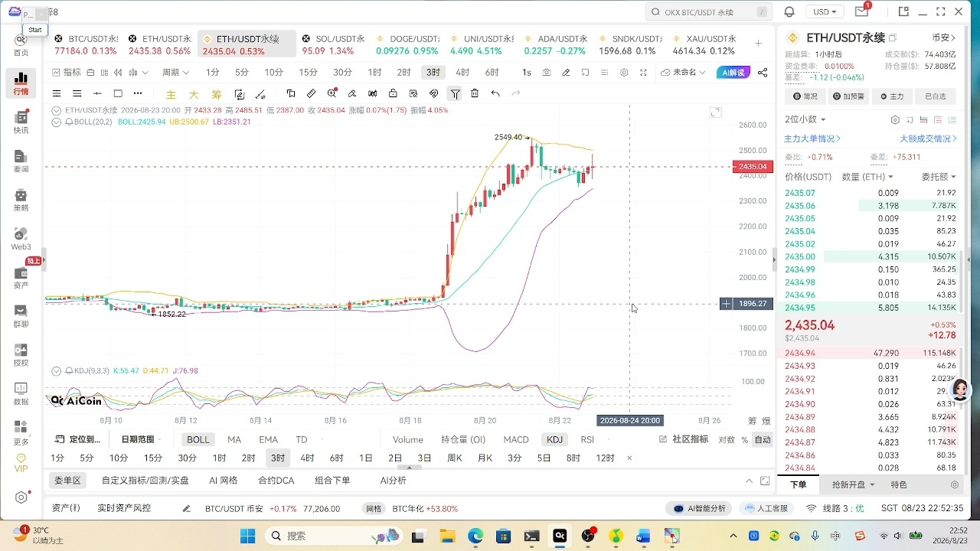The height and width of the screenshot is (551, 980).
Task: Click the AI智能分析 button
Action: pyautogui.click(x=699, y=508)
